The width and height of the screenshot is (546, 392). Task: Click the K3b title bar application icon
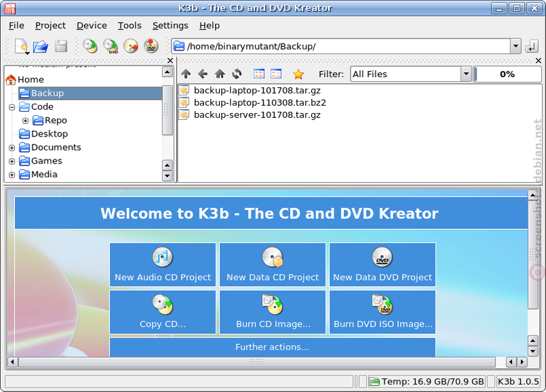tap(10, 8)
